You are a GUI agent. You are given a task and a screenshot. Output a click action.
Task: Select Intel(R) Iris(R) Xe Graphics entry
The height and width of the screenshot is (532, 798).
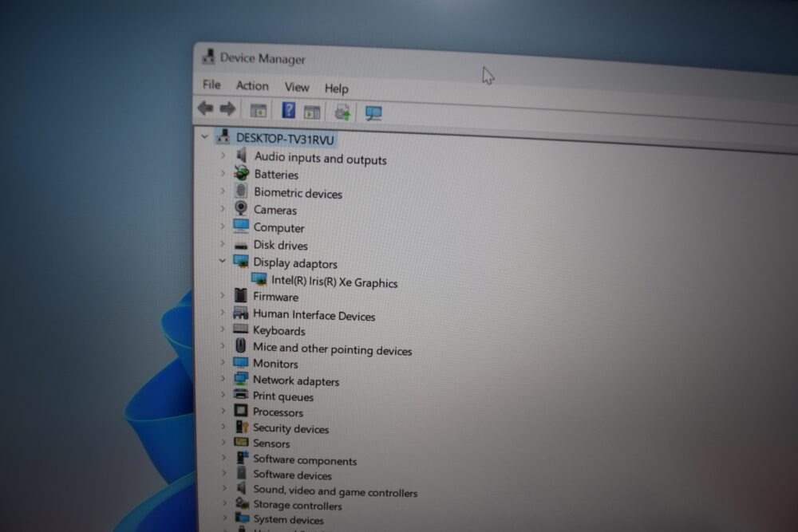coord(334,282)
